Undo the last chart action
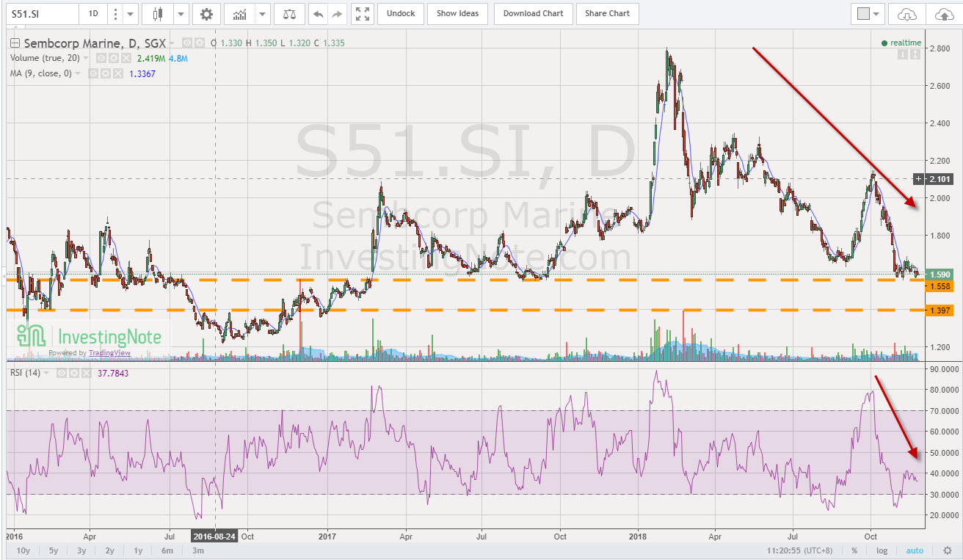963x560 pixels. tap(319, 13)
